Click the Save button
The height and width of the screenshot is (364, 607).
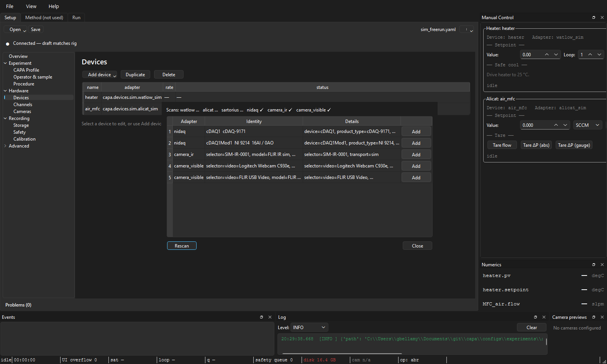pos(36,30)
